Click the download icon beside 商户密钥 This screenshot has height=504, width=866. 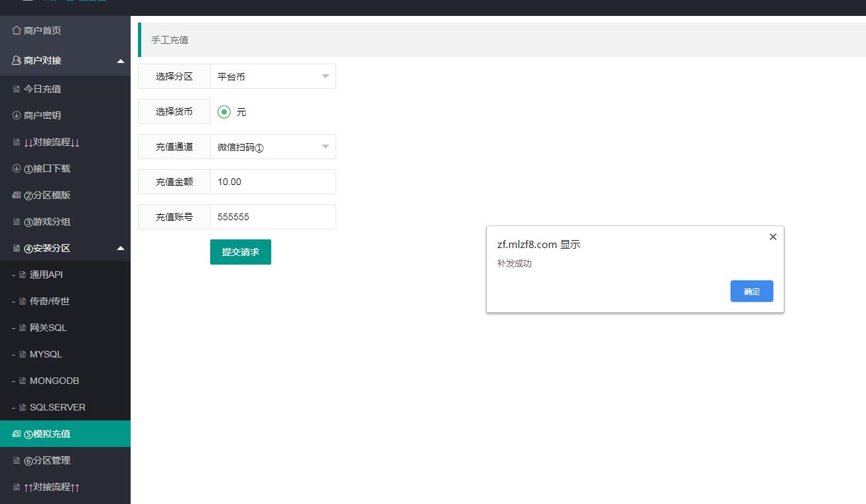coord(17,115)
